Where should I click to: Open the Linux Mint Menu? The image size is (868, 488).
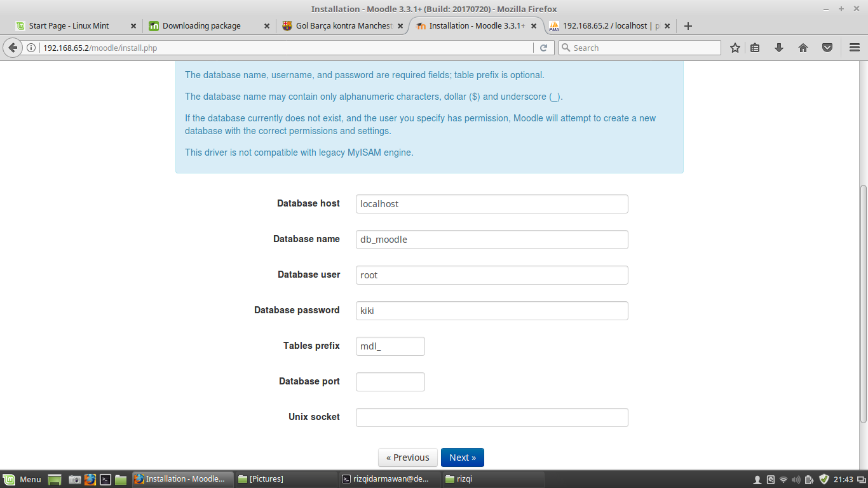pyautogui.click(x=20, y=479)
